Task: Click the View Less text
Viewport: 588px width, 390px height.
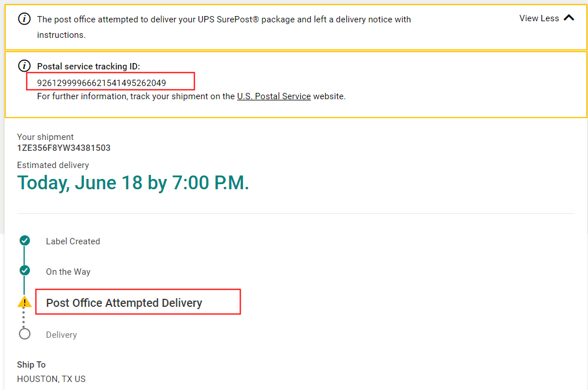Action: (539, 18)
